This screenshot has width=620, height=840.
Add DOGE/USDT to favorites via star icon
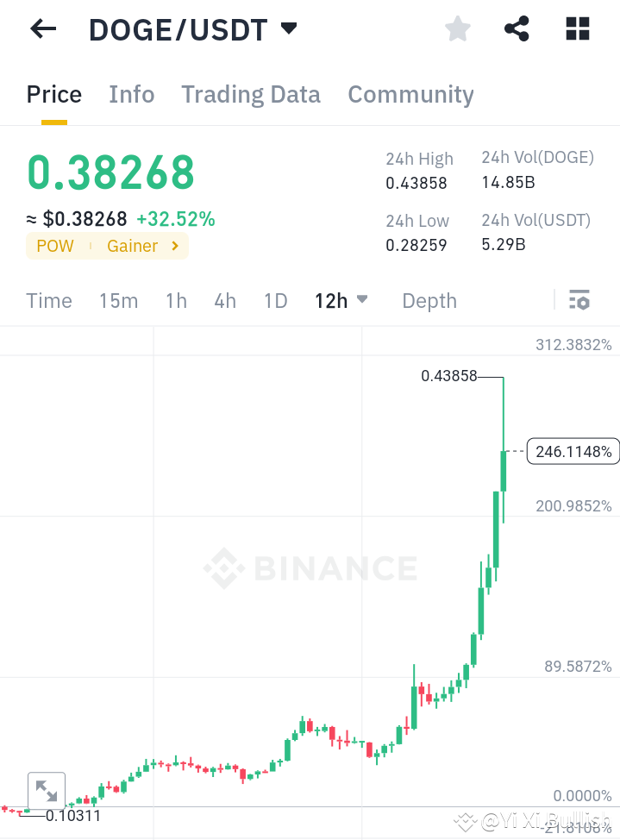click(x=457, y=28)
